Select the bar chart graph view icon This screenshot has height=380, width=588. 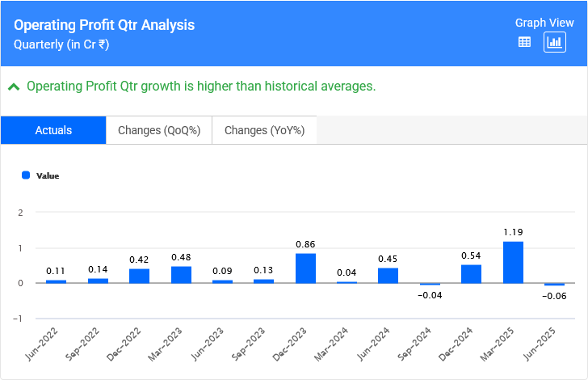pyautogui.click(x=555, y=43)
